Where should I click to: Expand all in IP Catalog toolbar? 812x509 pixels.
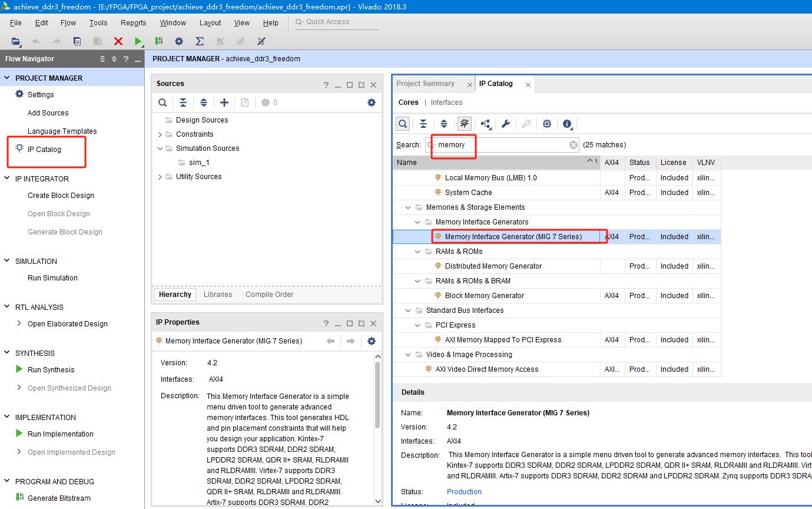pos(444,124)
